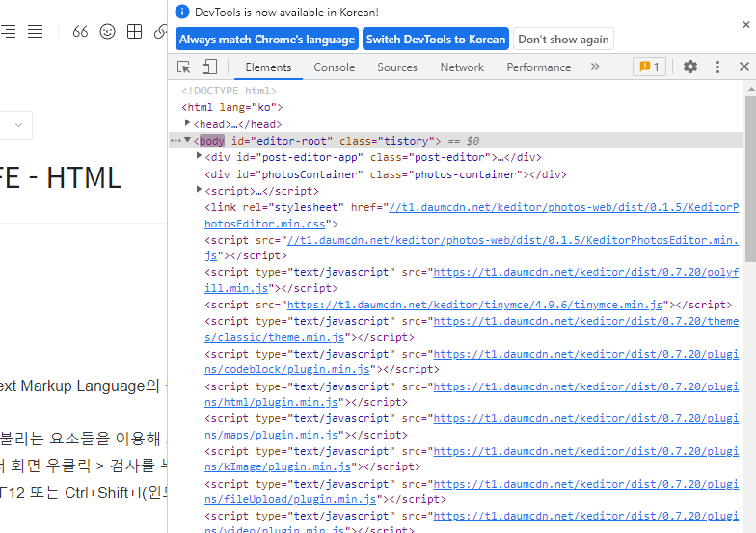Switch to the Console tab
The image size is (756, 533).
pos(334,67)
